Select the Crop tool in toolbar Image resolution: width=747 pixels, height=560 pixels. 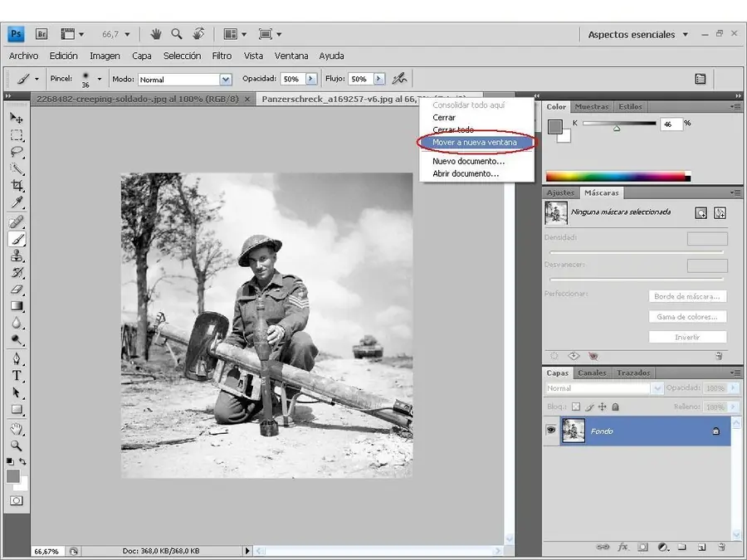coord(17,187)
